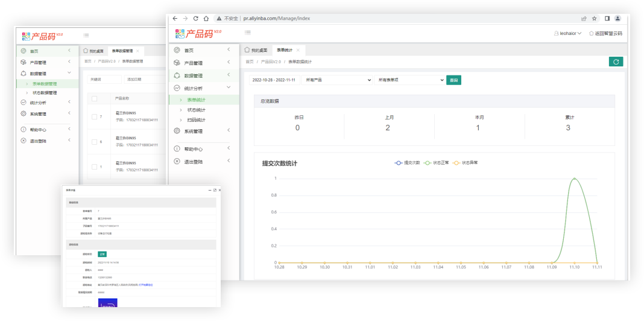Image resolution: width=644 pixels, height=321 pixels.
Task: Tick the checkbox for row 6
Action: point(94,142)
